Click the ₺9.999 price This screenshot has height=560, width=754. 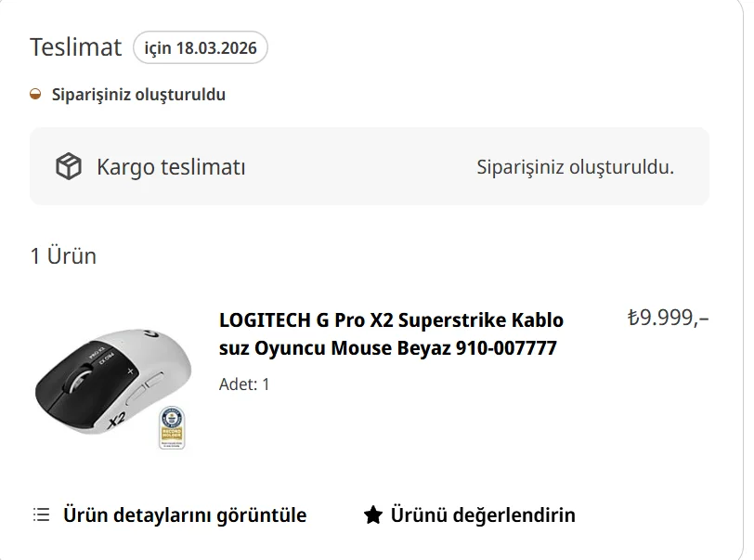pyautogui.click(x=668, y=318)
